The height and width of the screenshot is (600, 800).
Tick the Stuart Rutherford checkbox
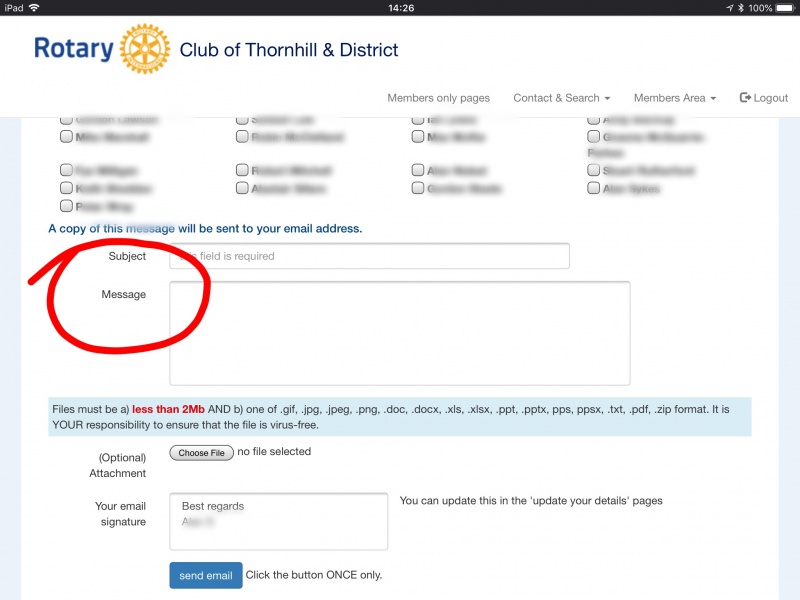(x=593, y=170)
